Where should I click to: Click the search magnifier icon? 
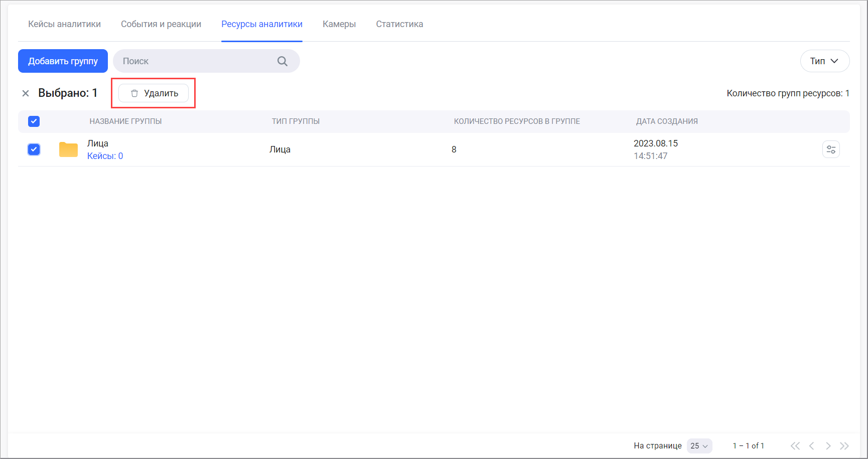click(x=282, y=61)
